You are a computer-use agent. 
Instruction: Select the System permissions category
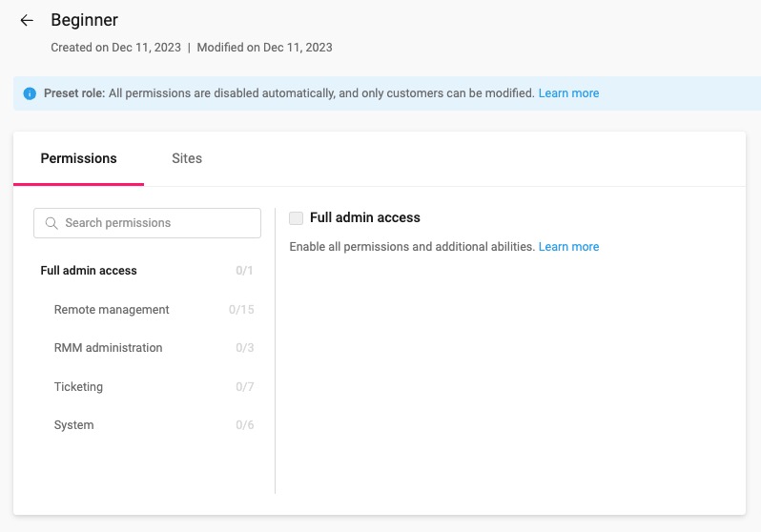73,425
